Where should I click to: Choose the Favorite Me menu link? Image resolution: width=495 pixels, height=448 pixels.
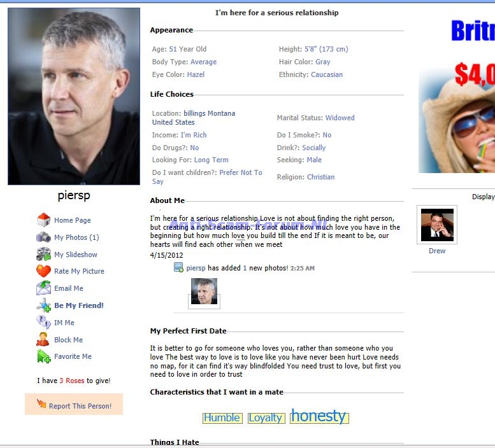[x=73, y=356]
